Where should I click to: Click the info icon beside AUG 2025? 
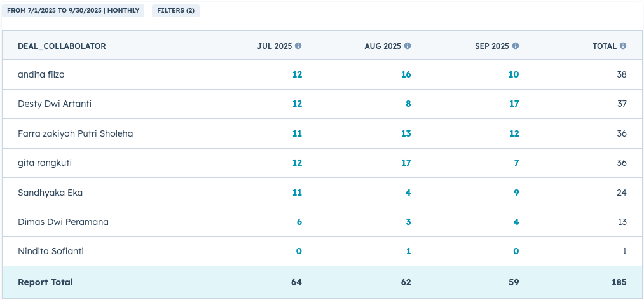point(408,46)
